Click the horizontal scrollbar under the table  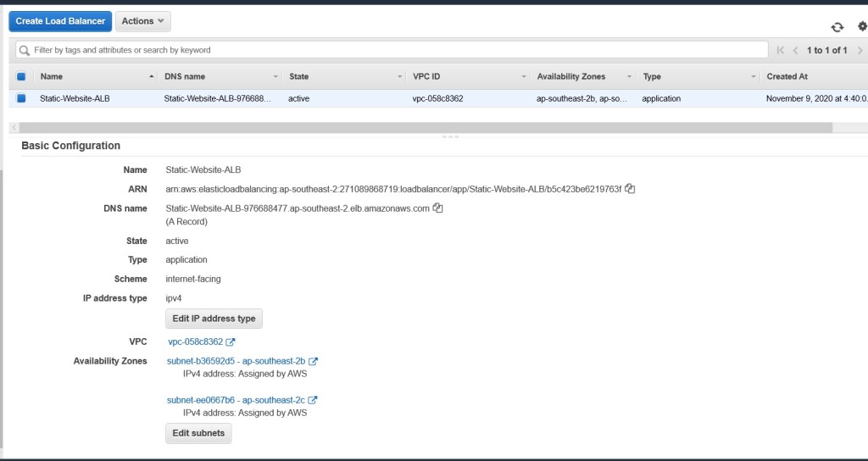coord(424,127)
